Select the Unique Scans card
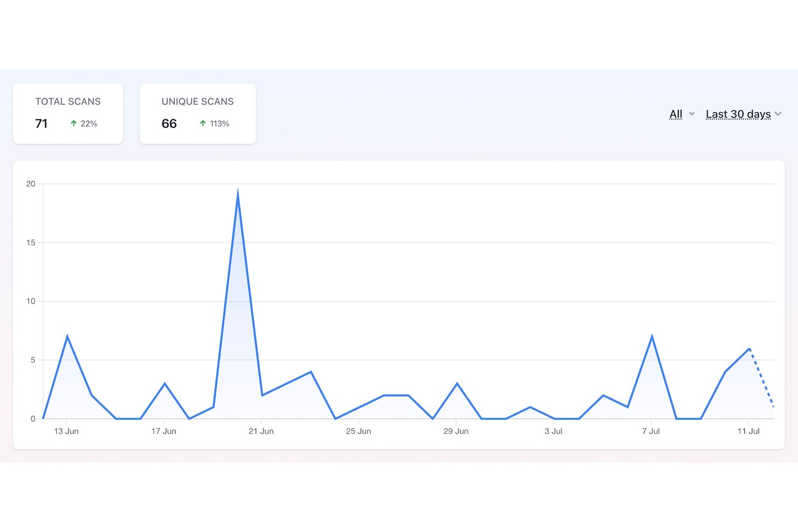Screen dimensions: 798x532 [x=197, y=114]
